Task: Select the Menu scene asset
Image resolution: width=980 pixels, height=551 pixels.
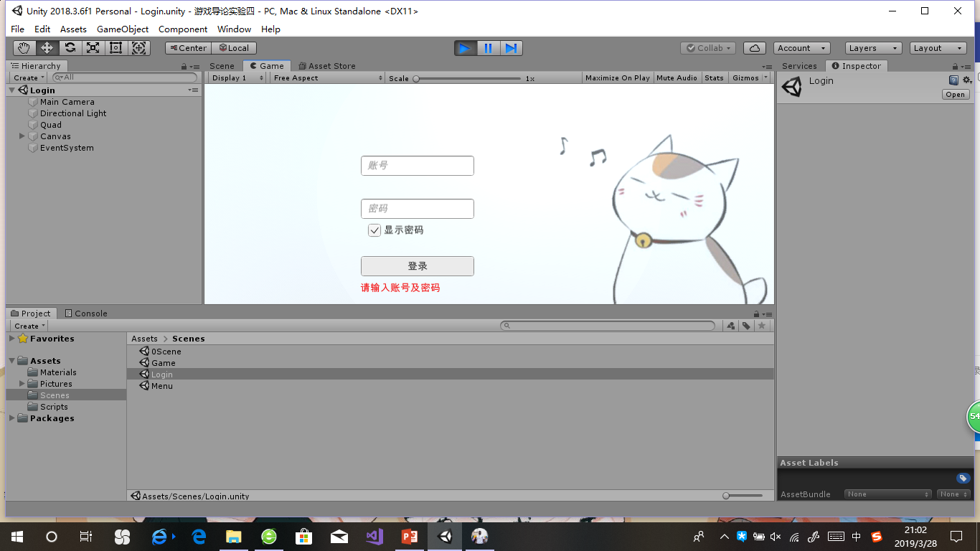Action: [161, 386]
